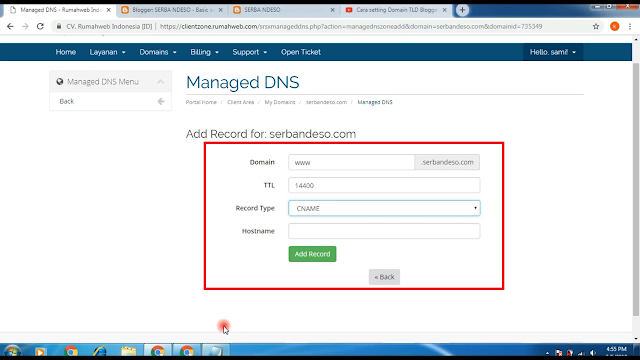The width and height of the screenshot is (640, 360).
Task: Open Chrome's three-dot menu
Action: pyautogui.click(x=630, y=26)
